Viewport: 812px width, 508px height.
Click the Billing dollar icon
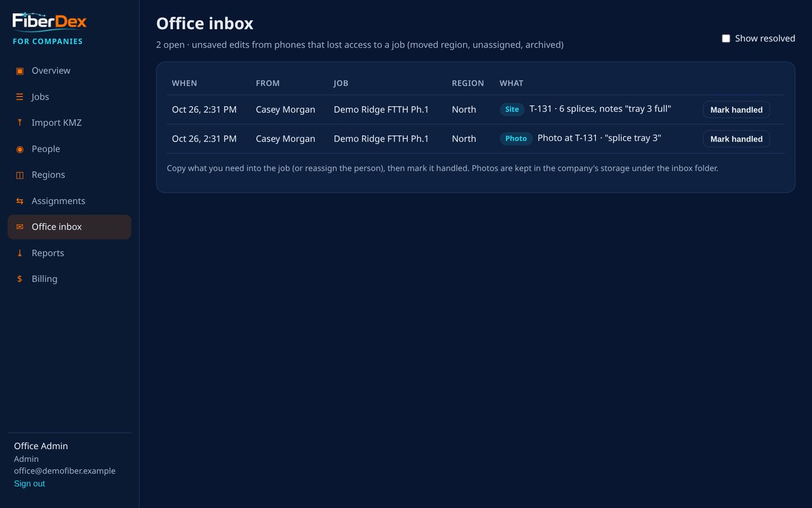tap(20, 279)
